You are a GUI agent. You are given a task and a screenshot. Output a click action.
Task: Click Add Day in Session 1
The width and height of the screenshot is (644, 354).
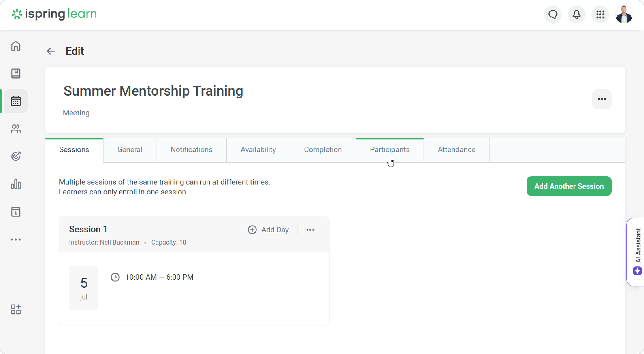[x=268, y=230]
